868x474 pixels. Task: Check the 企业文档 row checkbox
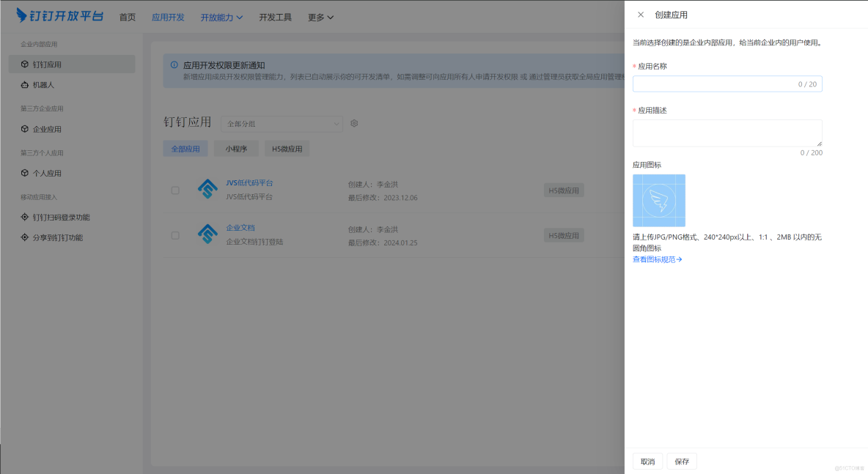(x=174, y=235)
